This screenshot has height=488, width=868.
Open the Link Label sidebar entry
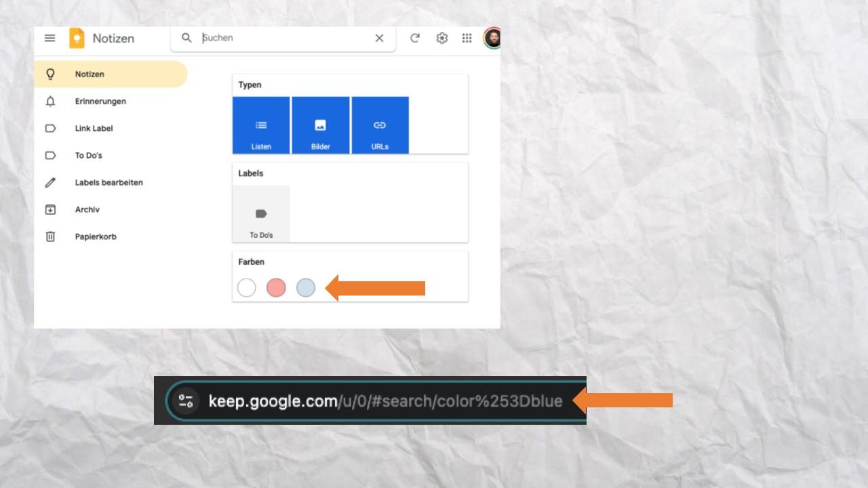point(94,128)
